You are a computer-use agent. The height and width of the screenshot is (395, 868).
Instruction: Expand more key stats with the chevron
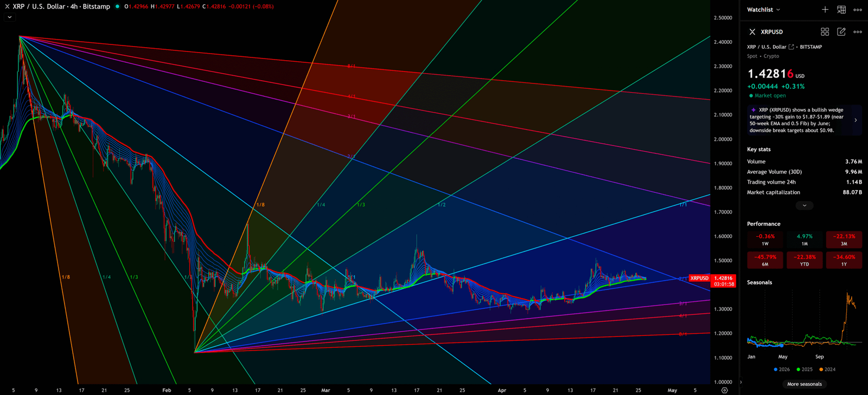click(x=805, y=206)
